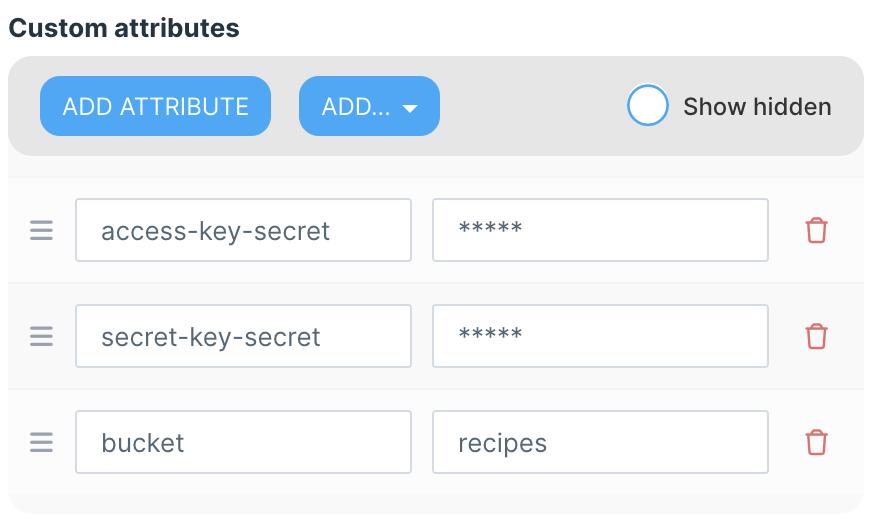Click the Custom attributes heading
Image resolution: width=878 pixels, height=528 pixels.
[124, 28]
